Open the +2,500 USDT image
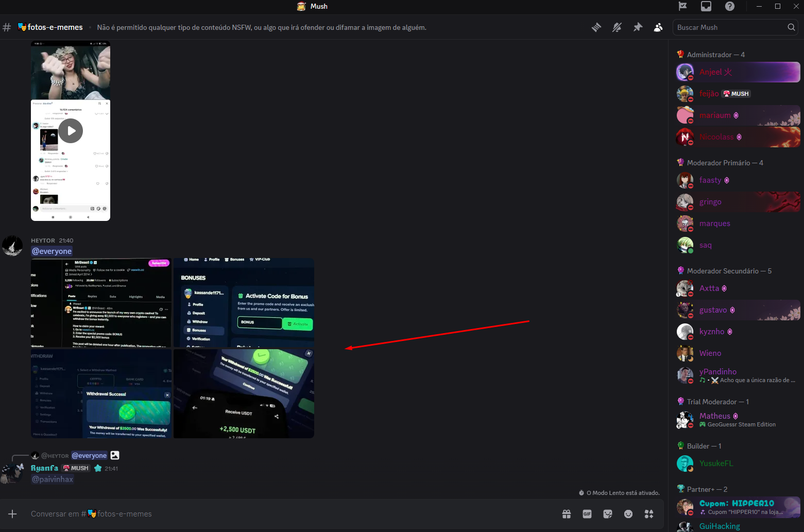Screen dimensions: 804x532 click(x=244, y=393)
